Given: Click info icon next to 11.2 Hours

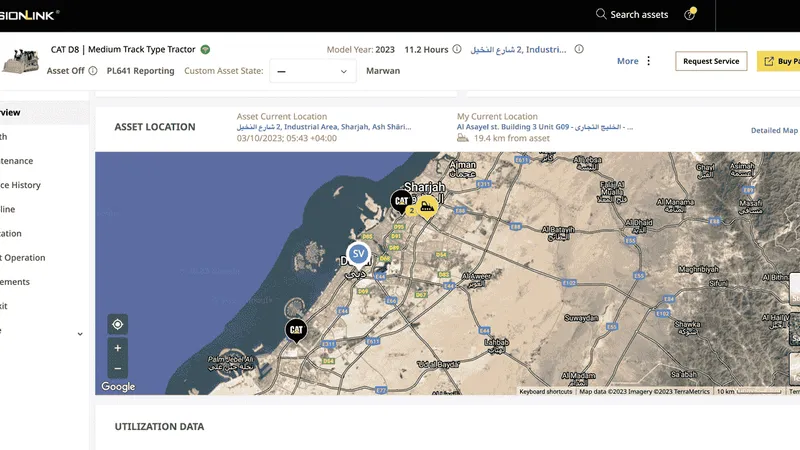Looking at the screenshot, I should coord(457,49).
